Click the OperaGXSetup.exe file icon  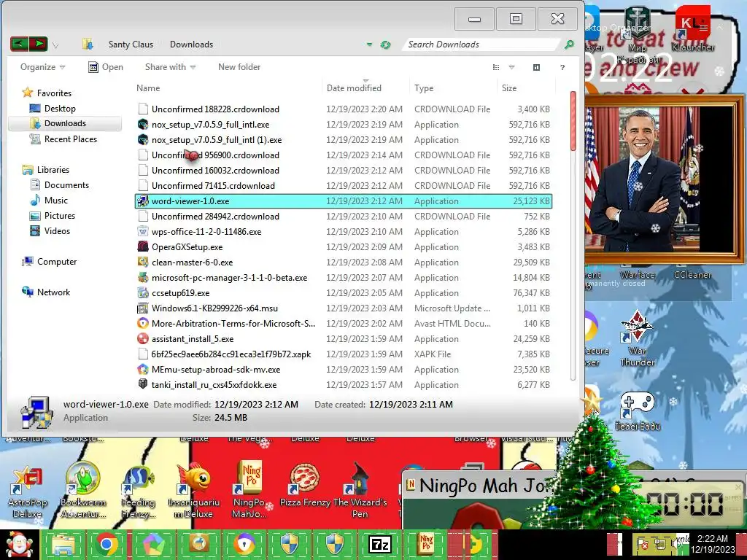tap(142, 246)
